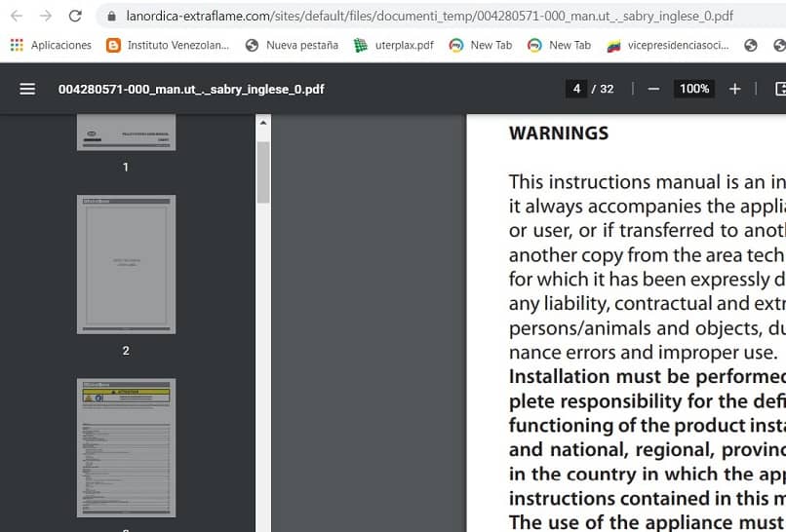Open the uterplax.pdf bookmark
Screen dimensions: 786x532
(394, 45)
